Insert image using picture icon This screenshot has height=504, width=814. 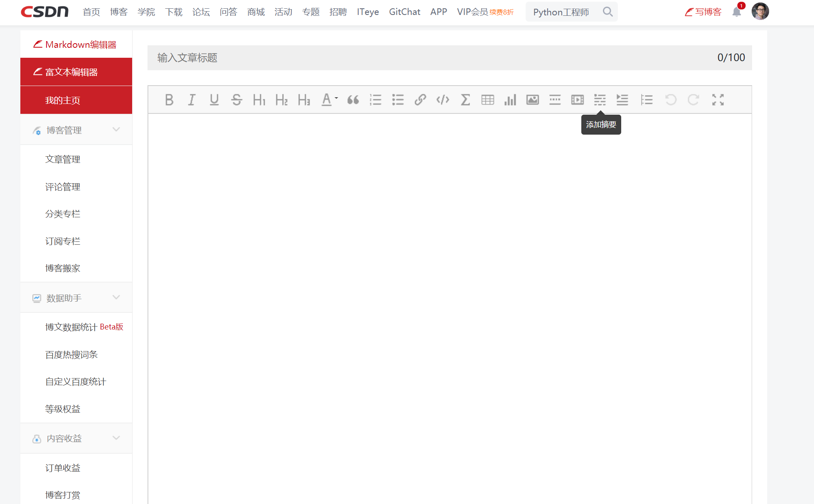pos(532,100)
